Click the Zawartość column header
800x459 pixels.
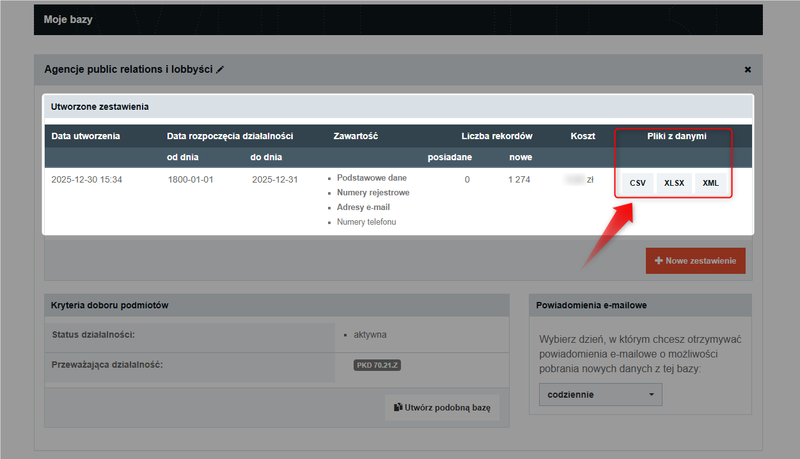[x=355, y=136]
